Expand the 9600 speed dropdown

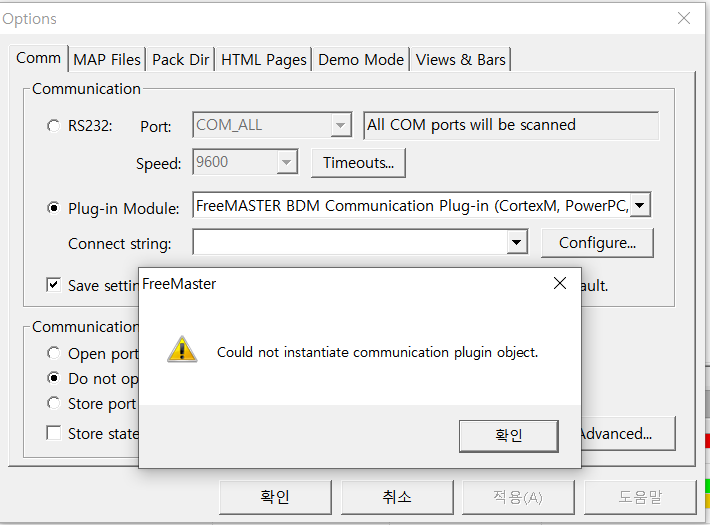click(x=286, y=162)
